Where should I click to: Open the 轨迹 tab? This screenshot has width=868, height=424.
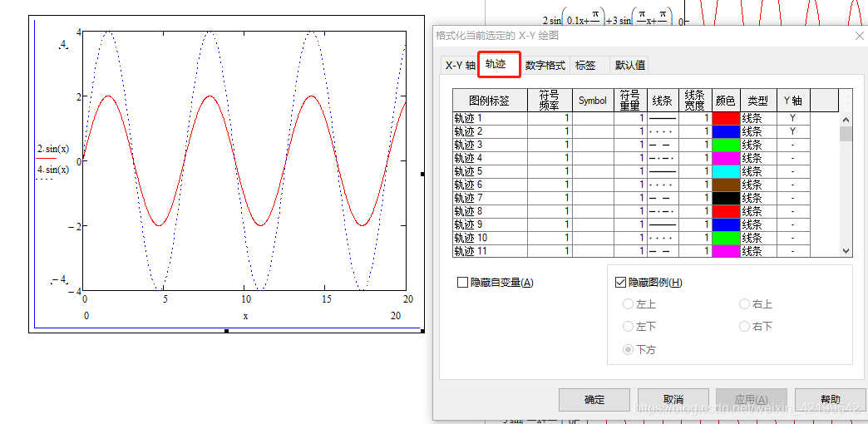tap(496, 64)
